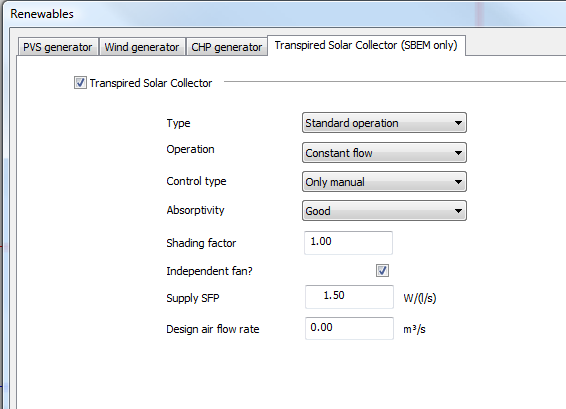Switch to the PVS generator tab
This screenshot has height=409, width=566.
pos(58,47)
